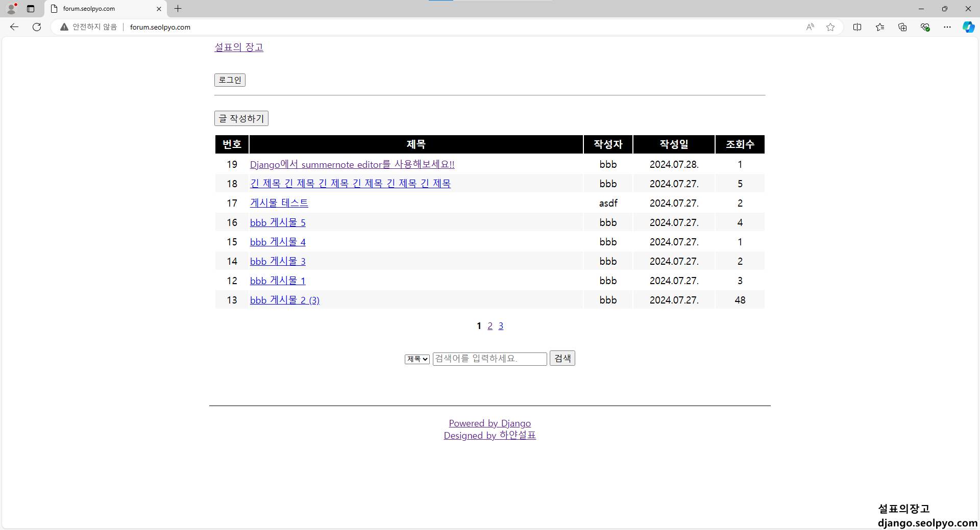Open the read aloud feature
This screenshot has width=980, height=530.
(x=810, y=27)
